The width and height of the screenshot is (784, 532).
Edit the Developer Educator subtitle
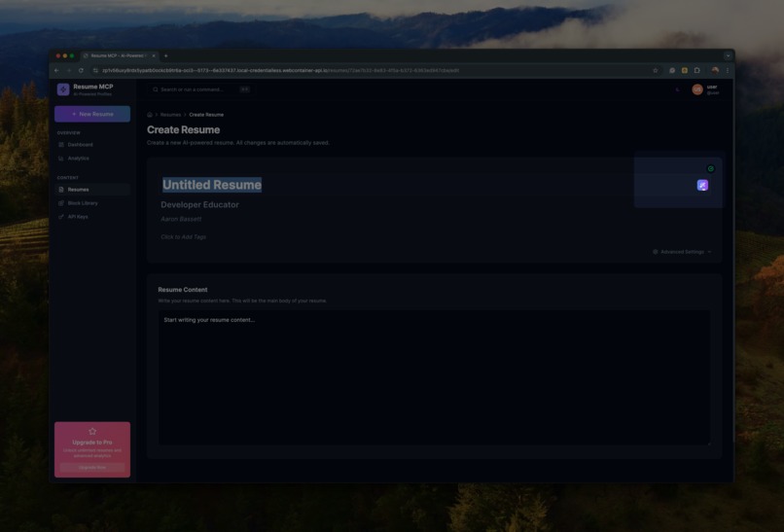[200, 204]
